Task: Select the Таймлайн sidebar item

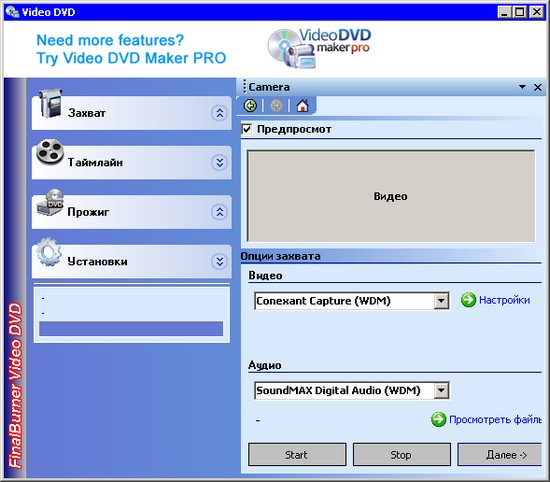Action: (132, 162)
